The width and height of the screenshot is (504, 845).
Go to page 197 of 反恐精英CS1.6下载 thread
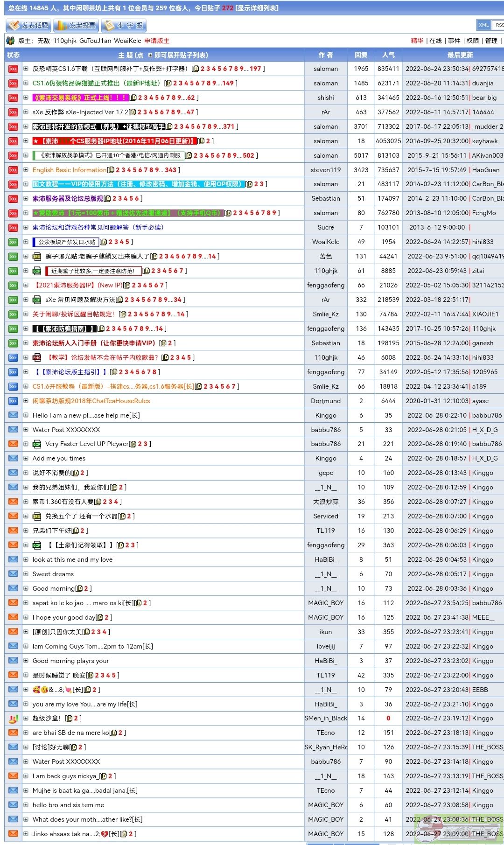(x=255, y=69)
